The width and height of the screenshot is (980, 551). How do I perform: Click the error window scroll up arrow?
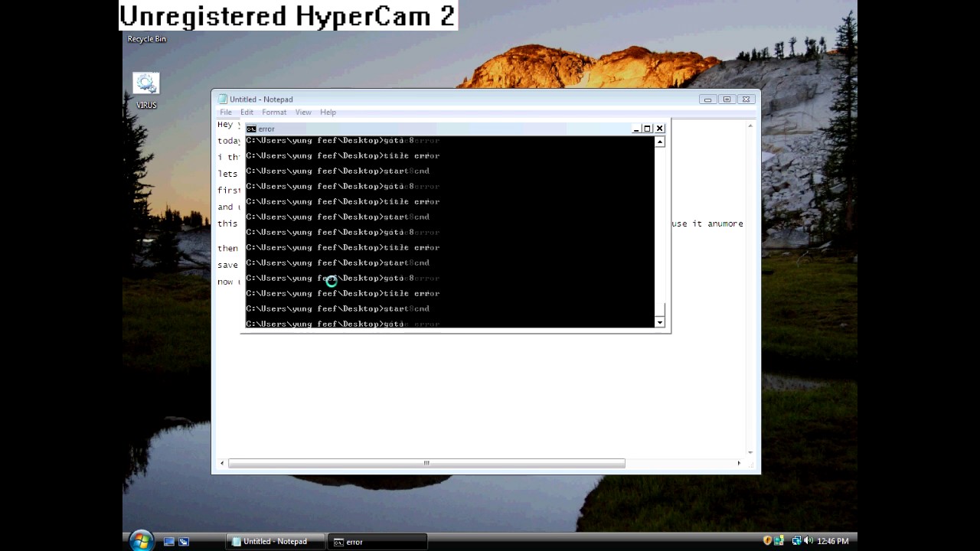[660, 142]
